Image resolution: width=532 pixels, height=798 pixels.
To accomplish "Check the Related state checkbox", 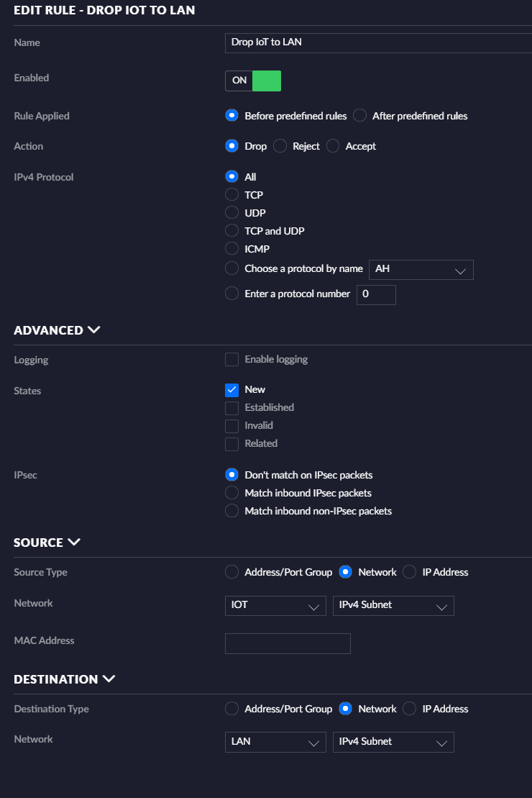I will coord(231,443).
